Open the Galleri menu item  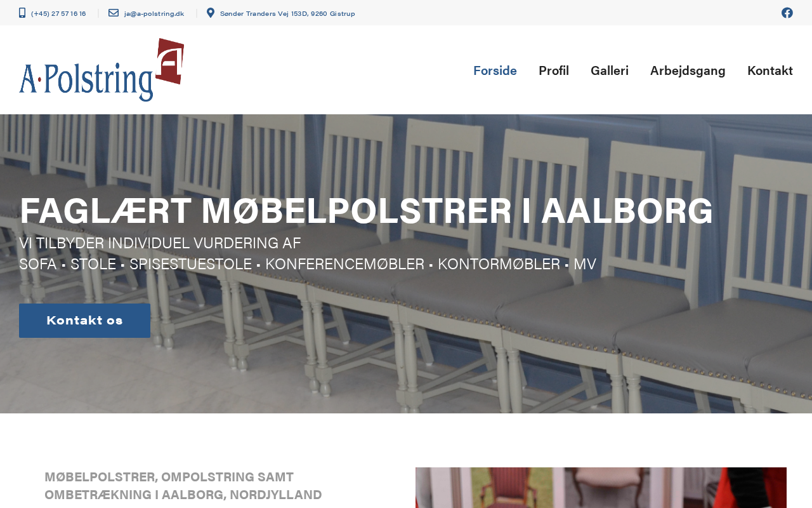pyautogui.click(x=610, y=70)
